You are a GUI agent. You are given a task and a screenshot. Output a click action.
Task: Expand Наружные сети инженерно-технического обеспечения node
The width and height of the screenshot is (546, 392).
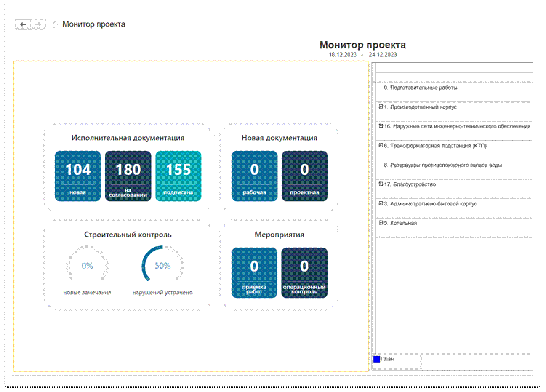[x=381, y=126]
